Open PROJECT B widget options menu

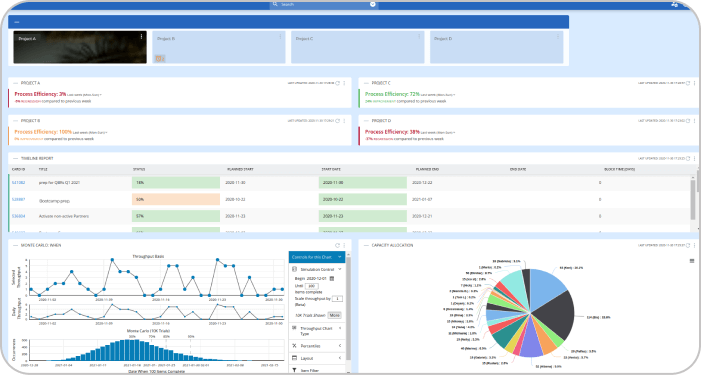coord(344,121)
